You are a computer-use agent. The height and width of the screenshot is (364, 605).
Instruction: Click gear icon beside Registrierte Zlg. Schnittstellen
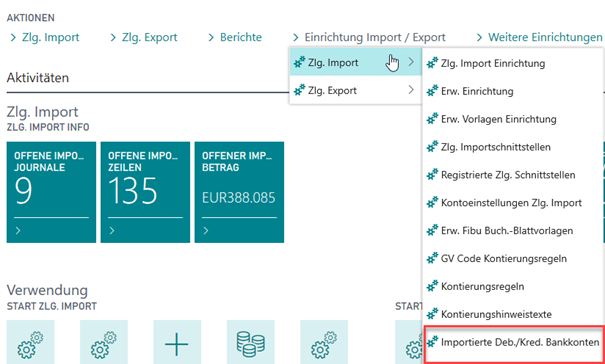coord(433,174)
